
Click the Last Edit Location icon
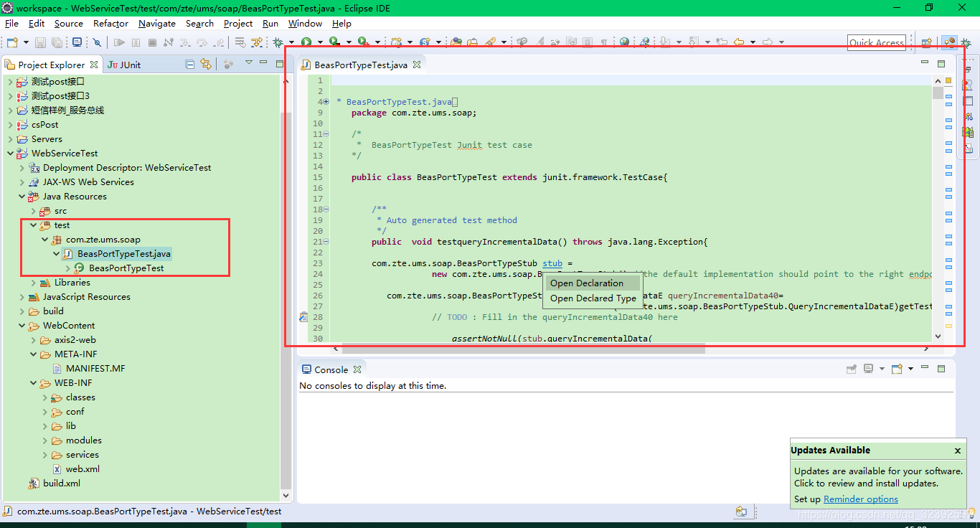pyautogui.click(x=721, y=42)
